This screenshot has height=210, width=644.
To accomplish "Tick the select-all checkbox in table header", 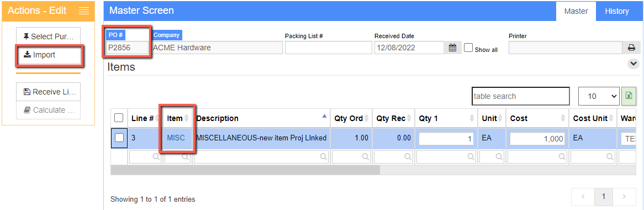I will click(119, 118).
